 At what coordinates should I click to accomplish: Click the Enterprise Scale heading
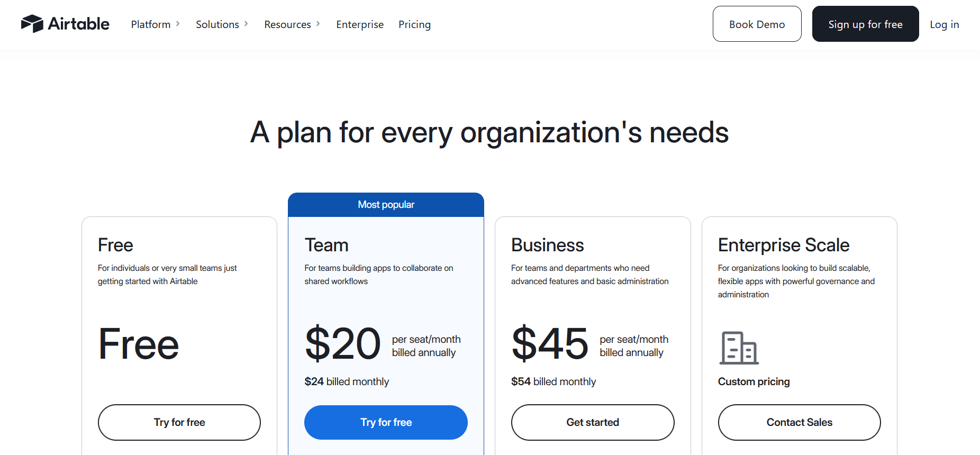point(783,245)
